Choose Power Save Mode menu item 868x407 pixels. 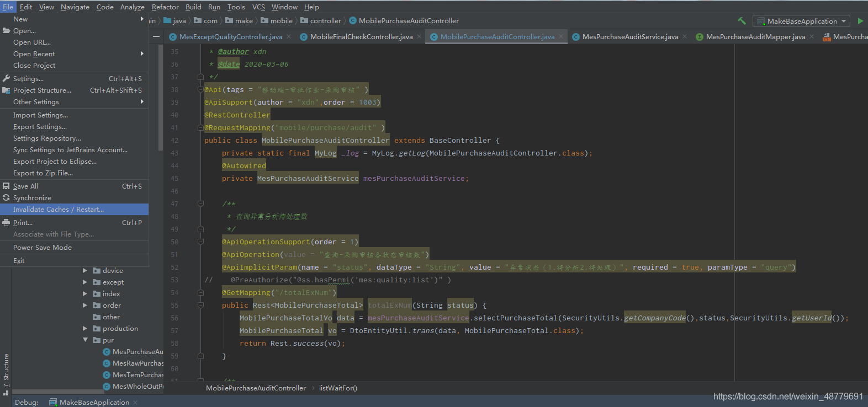tap(75, 247)
